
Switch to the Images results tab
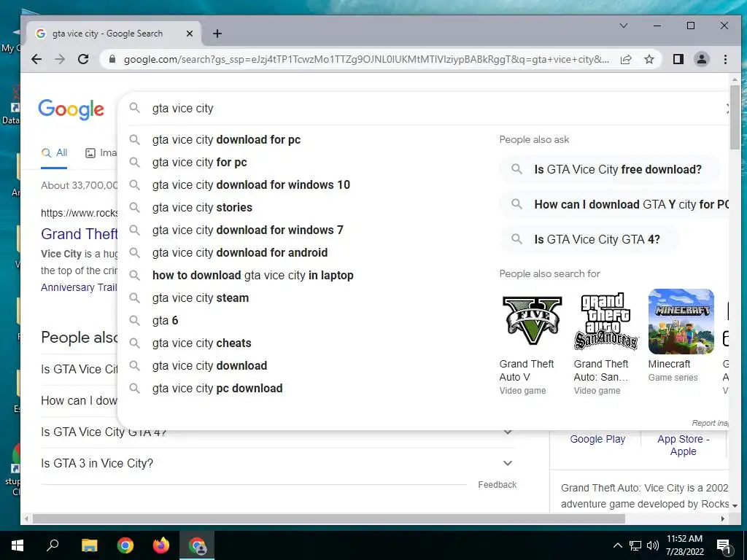point(101,153)
